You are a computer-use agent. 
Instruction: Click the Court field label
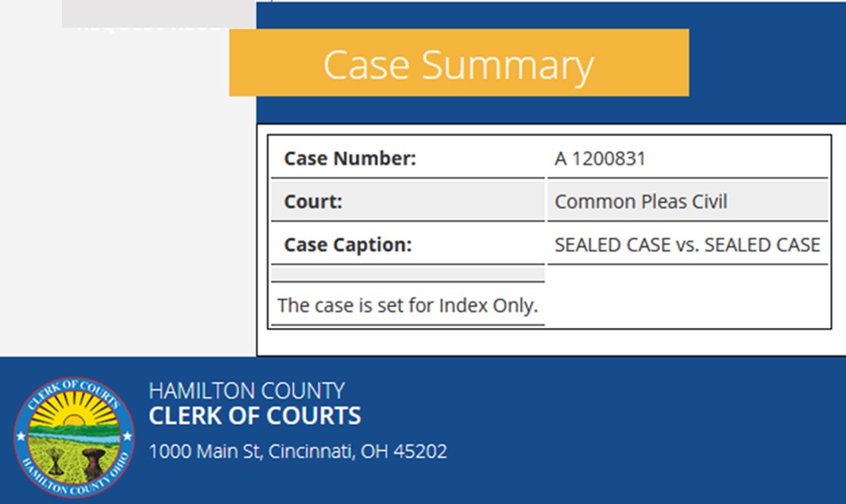[x=313, y=202]
